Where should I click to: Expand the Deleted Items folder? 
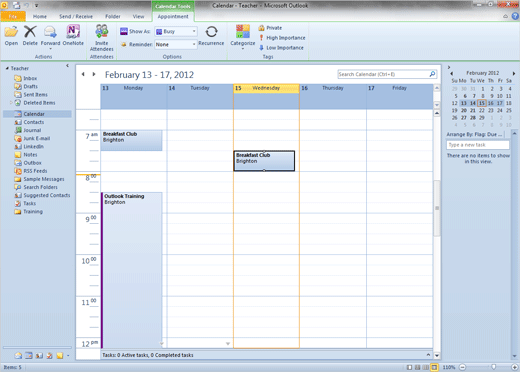(11, 103)
